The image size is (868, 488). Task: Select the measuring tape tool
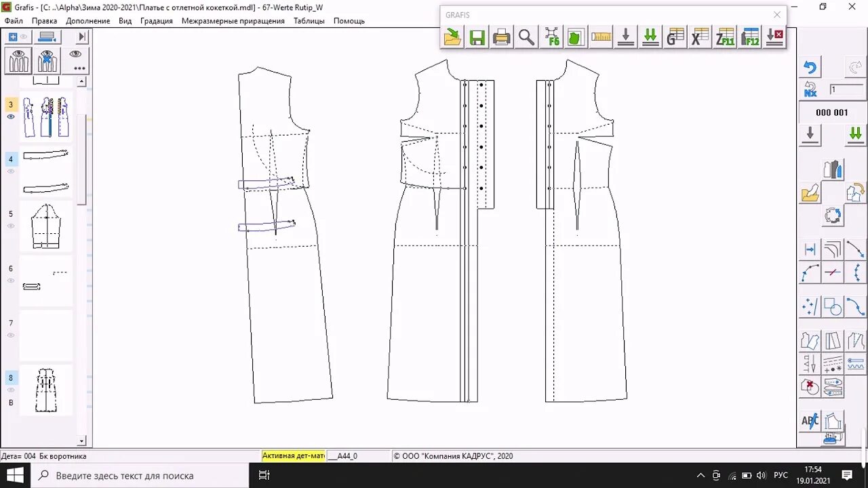tap(601, 37)
